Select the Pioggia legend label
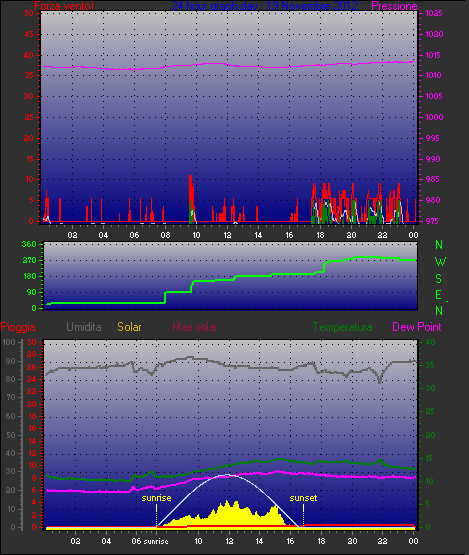469x555 pixels. (x=18, y=327)
